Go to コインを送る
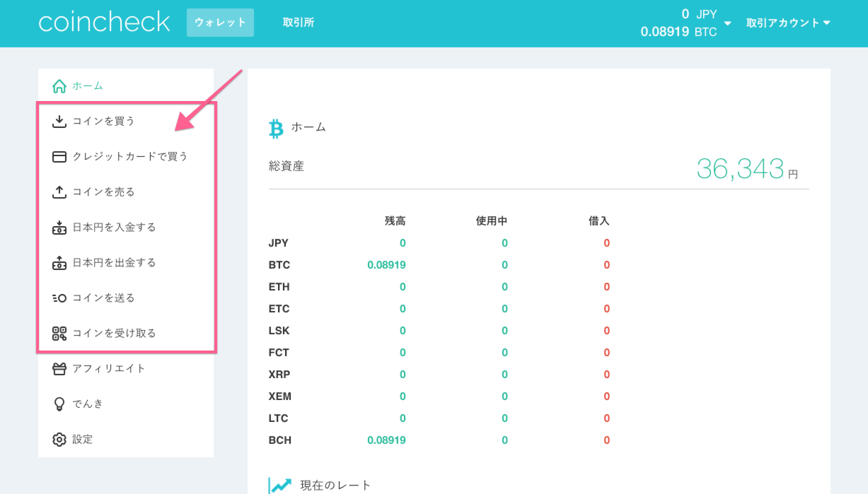This screenshot has height=494, width=868. (x=126, y=298)
